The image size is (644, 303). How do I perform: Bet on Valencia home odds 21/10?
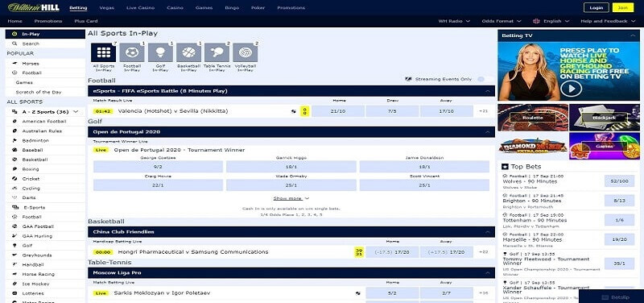[338, 111]
